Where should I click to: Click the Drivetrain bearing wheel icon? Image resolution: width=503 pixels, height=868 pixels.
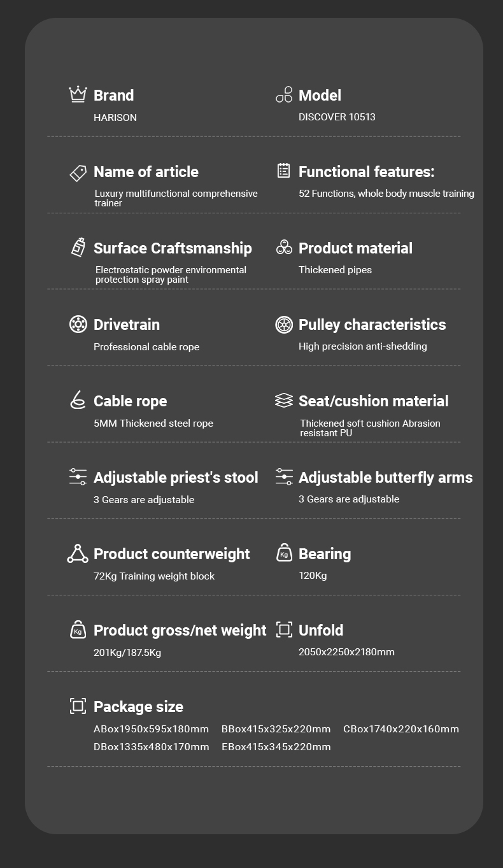(x=78, y=324)
